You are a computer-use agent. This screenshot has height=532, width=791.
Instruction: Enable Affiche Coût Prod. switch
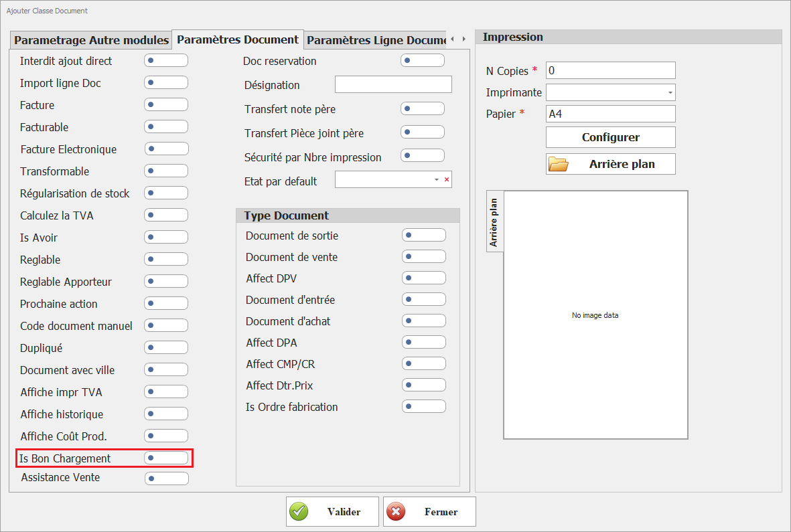click(x=166, y=436)
